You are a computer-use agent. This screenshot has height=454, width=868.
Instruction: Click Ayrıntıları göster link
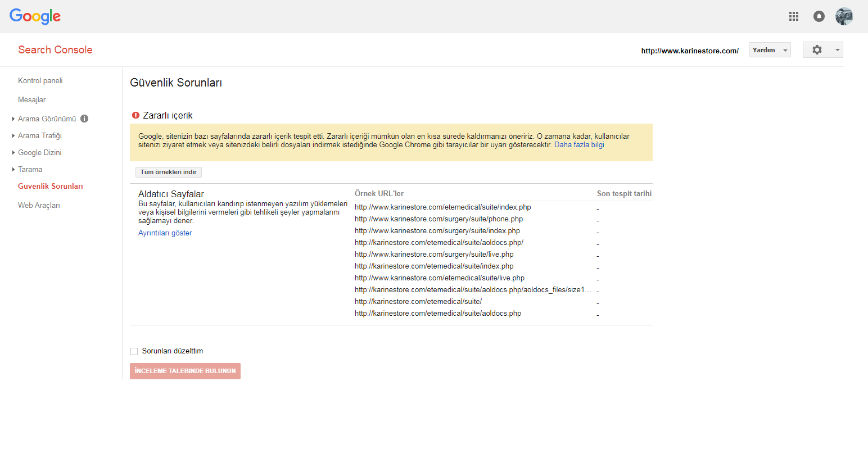click(x=165, y=233)
